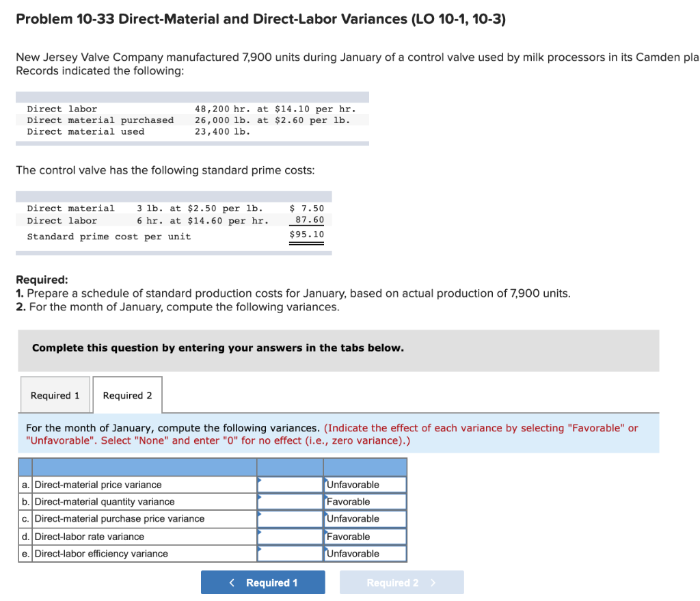Click the left chevron on Required 1 button
700x601 pixels.
pyautogui.click(x=231, y=583)
